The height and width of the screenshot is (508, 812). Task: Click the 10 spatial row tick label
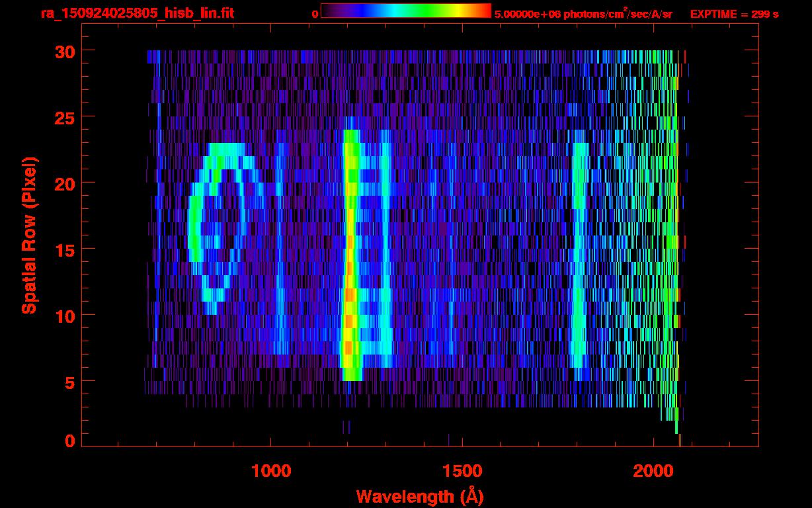click(65, 316)
